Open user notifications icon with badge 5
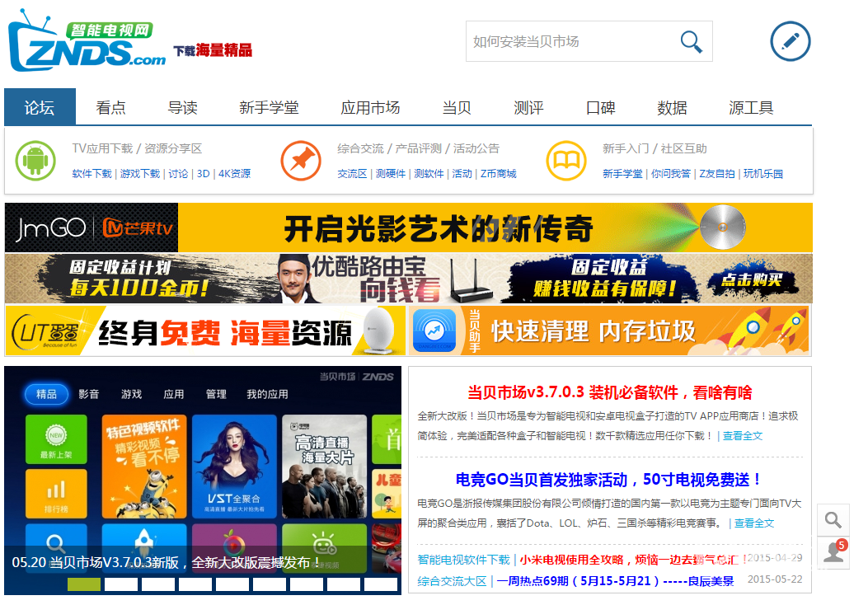 (x=833, y=552)
